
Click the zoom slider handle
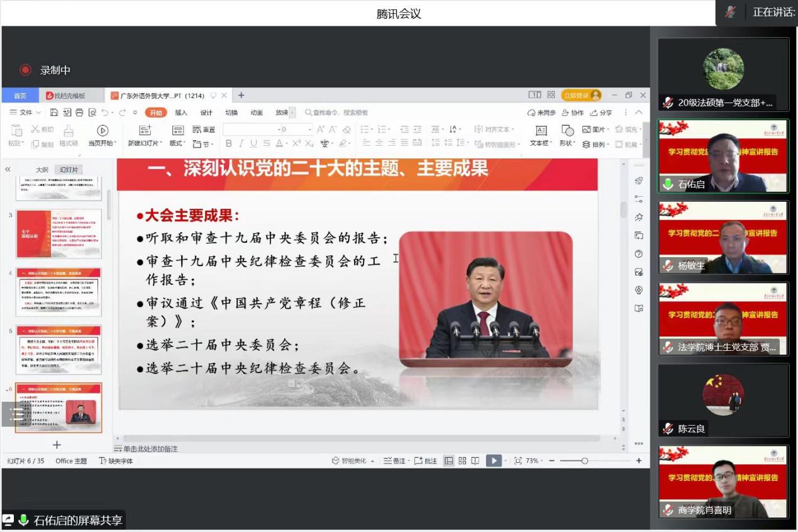[x=584, y=461]
